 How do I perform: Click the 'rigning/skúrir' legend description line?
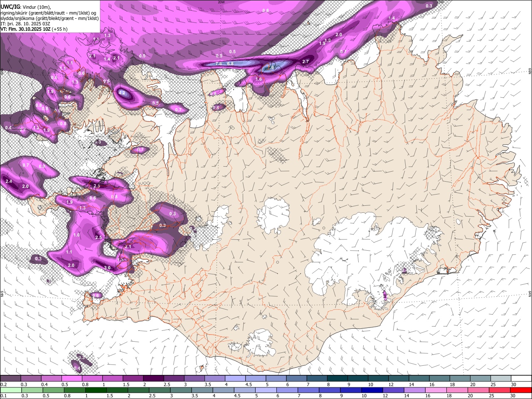coord(49,13)
